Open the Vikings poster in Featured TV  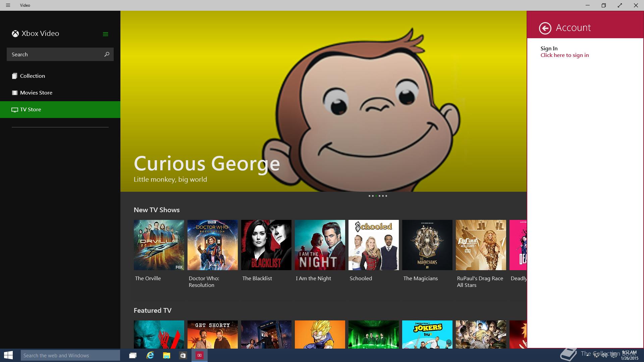(159, 335)
